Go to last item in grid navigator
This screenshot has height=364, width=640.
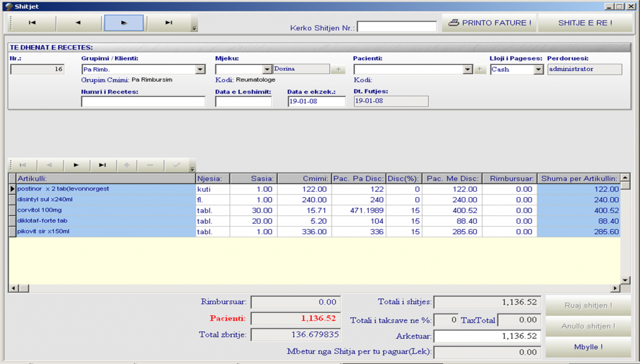click(x=102, y=165)
